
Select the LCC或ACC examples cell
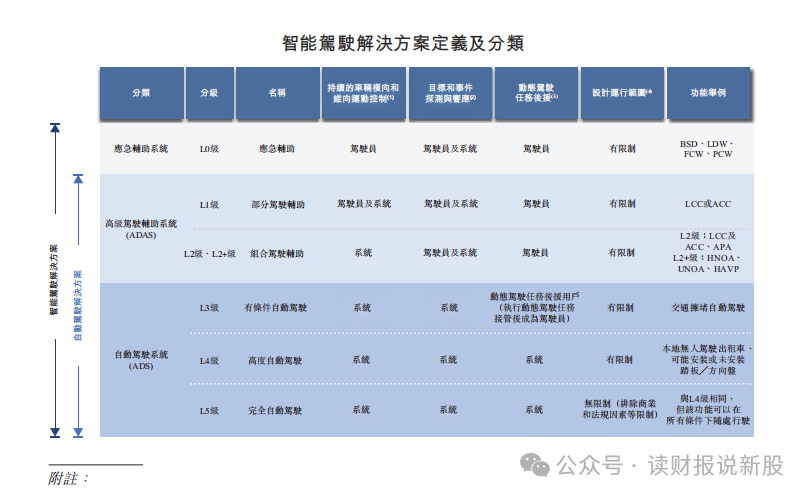[x=708, y=204]
